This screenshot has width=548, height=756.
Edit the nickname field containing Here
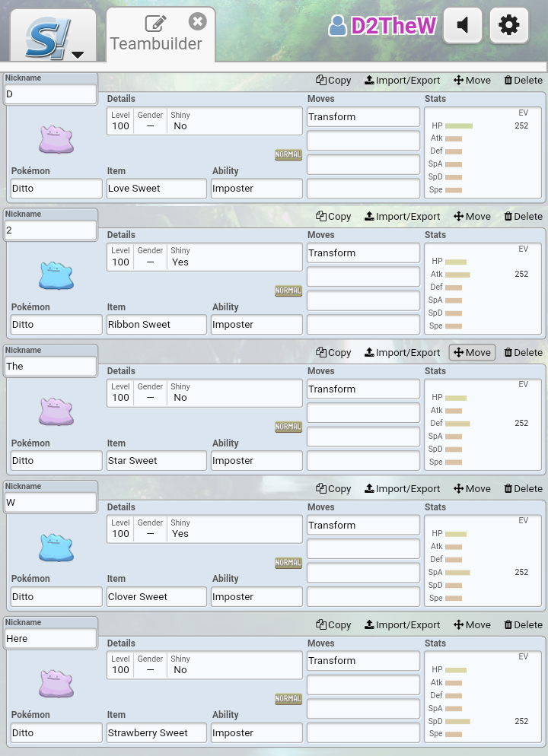[x=51, y=638]
